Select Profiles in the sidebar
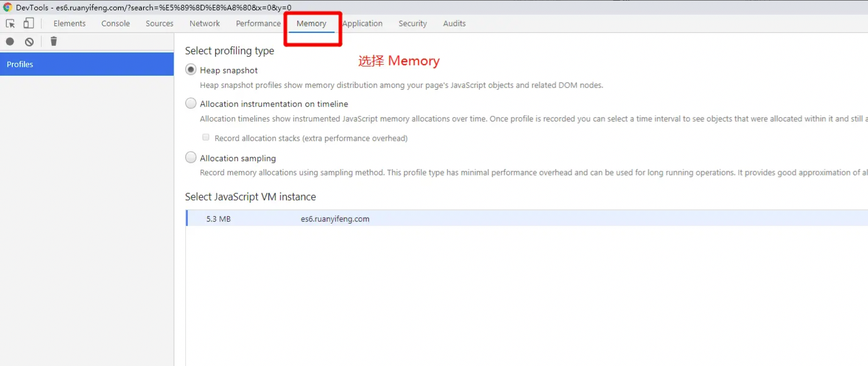Image resolution: width=868 pixels, height=366 pixels. (87, 64)
